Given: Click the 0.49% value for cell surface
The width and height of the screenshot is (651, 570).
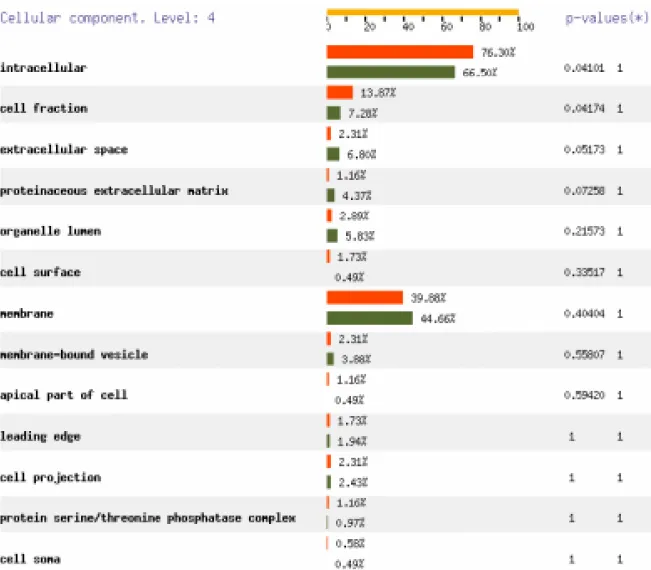Looking at the screenshot, I should click(x=350, y=277).
